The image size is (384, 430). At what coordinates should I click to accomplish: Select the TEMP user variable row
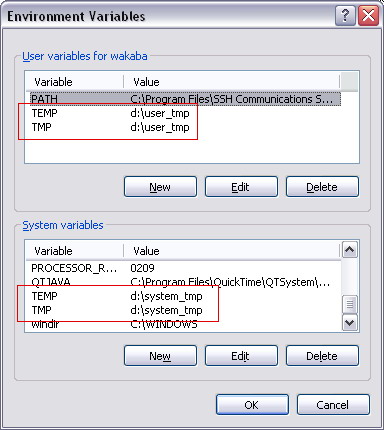(x=185, y=113)
